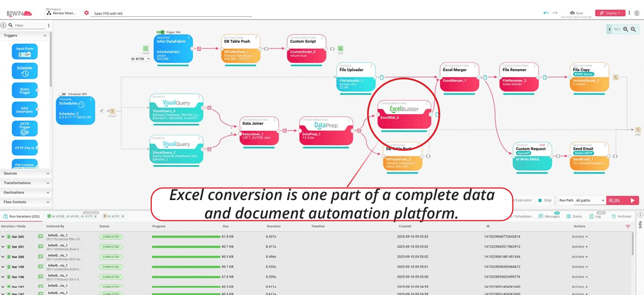Open the States tab
644x295 pixels.
pyautogui.click(x=574, y=216)
